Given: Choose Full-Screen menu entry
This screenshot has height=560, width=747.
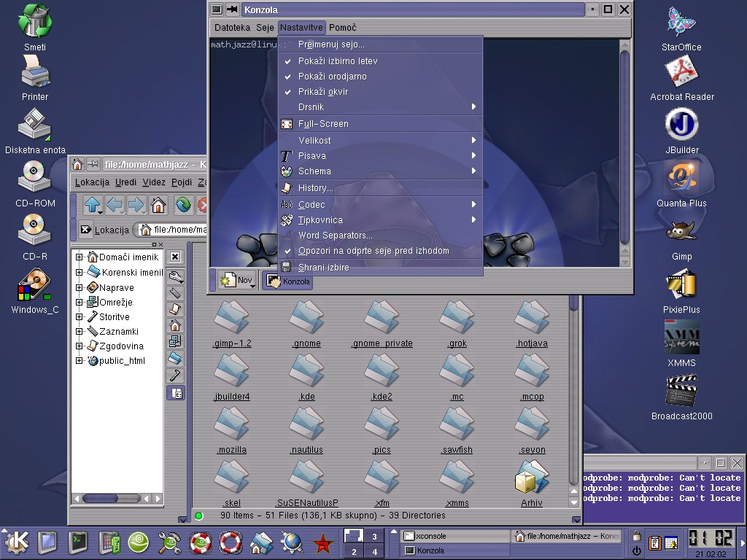Looking at the screenshot, I should pos(380,124).
